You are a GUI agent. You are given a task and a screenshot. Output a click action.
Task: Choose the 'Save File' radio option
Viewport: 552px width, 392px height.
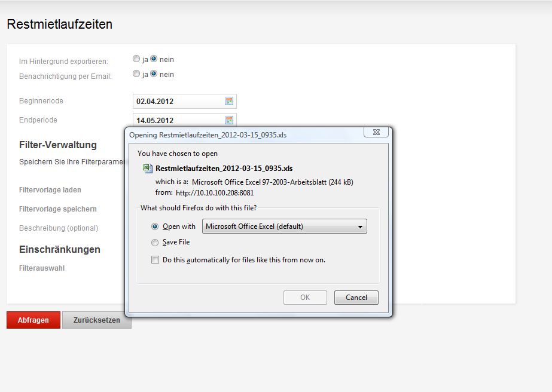click(x=154, y=243)
